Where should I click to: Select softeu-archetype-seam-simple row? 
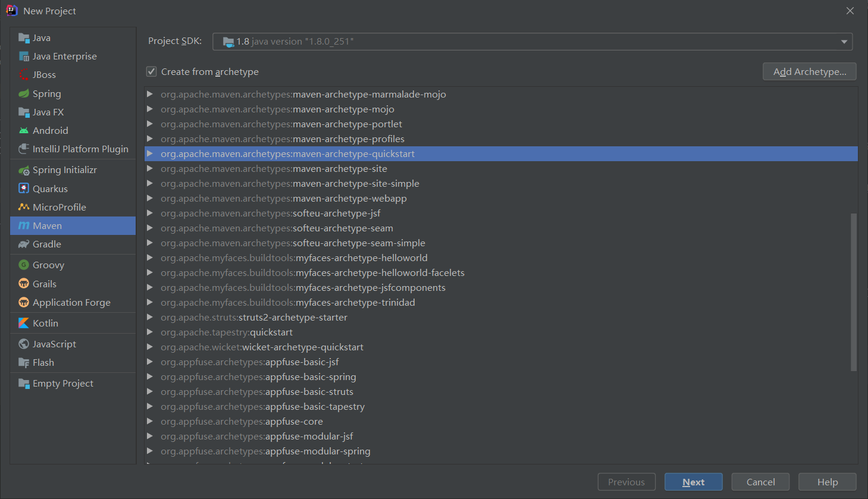point(501,243)
